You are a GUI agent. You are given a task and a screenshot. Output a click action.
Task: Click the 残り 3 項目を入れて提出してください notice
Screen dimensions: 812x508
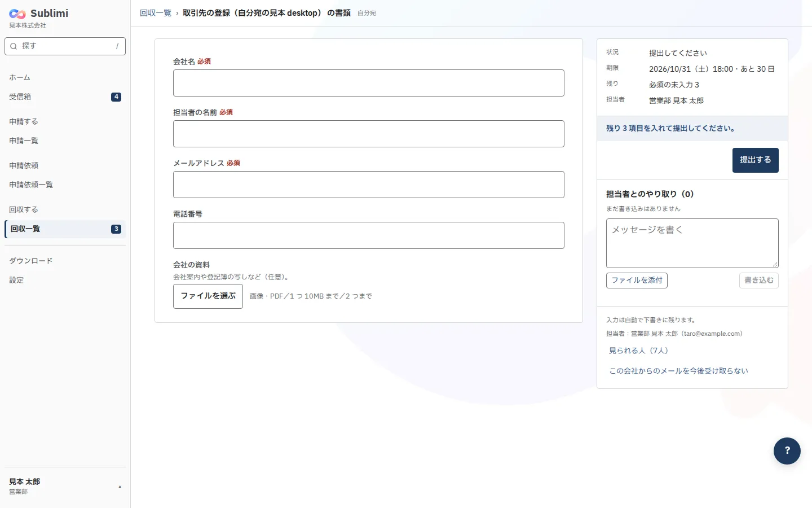coord(692,129)
